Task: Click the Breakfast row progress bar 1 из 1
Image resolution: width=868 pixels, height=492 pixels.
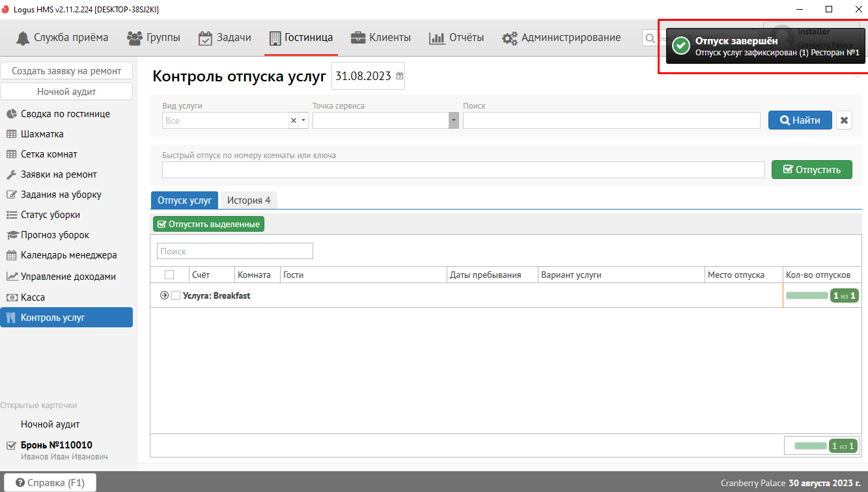Action: [x=822, y=295]
